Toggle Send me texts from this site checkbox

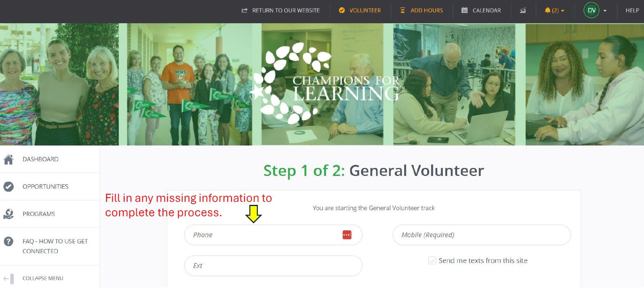[432, 261]
